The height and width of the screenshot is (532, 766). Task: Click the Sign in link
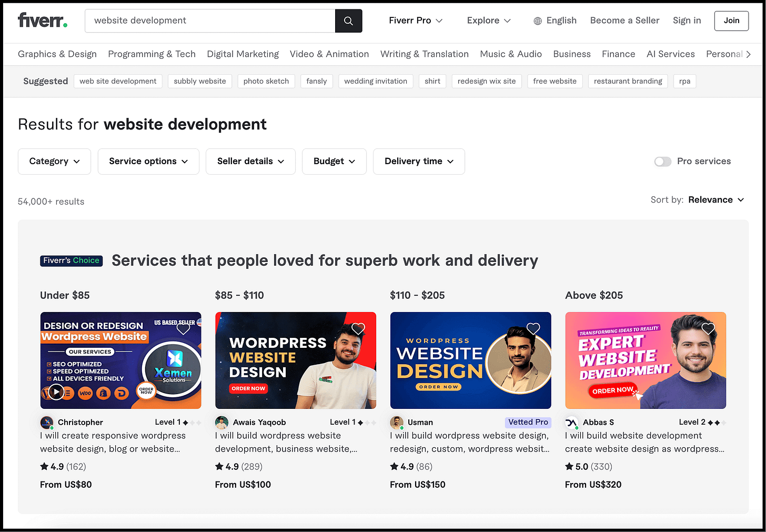[687, 21]
